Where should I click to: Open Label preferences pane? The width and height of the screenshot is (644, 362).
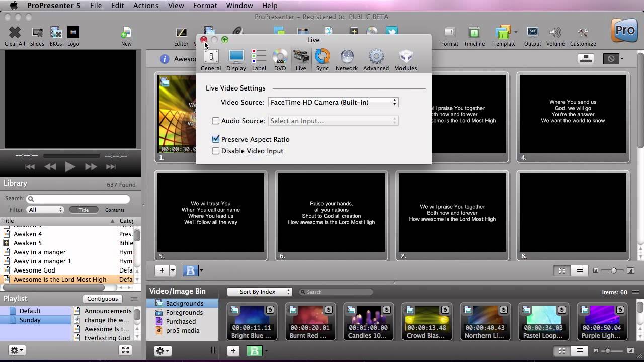(x=259, y=60)
